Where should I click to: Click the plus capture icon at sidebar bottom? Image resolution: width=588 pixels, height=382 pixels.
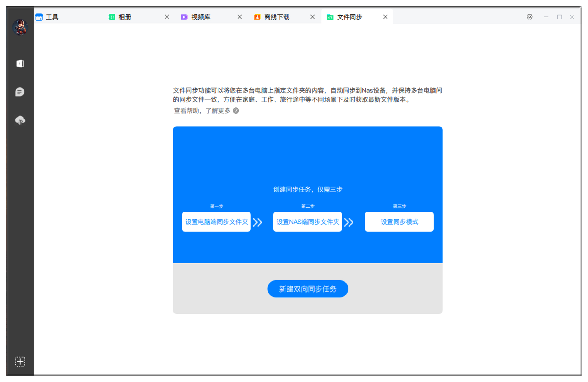coord(20,362)
